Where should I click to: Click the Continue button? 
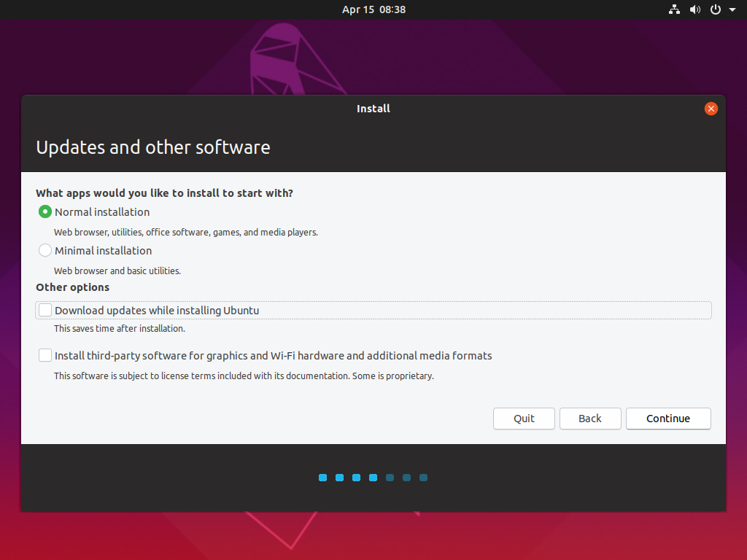[668, 419]
